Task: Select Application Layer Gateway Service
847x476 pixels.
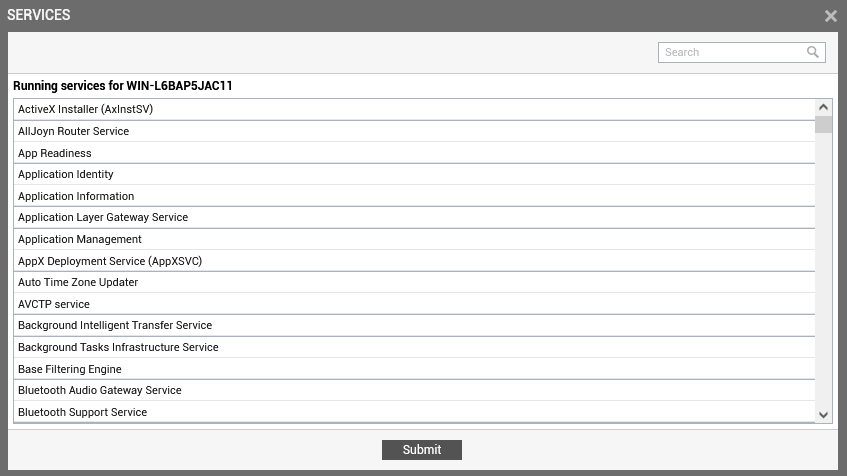Action: (414, 217)
